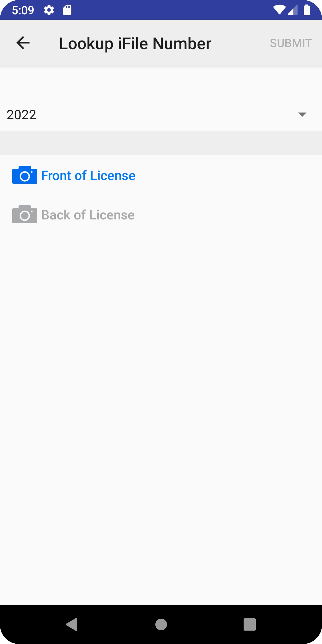Go back using the toolbar arrow
Screen dimensions: 322x644
pyautogui.click(x=23, y=43)
